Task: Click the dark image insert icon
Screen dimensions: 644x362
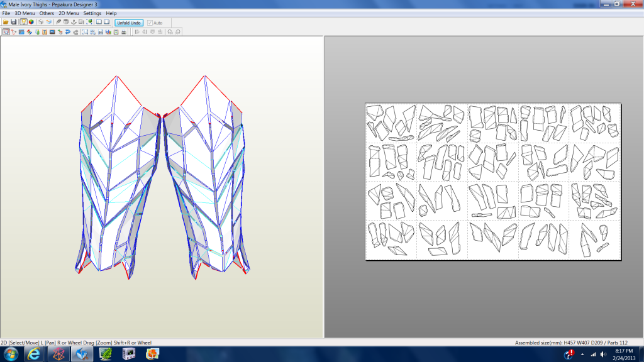Action: pyautogui.click(x=52, y=31)
